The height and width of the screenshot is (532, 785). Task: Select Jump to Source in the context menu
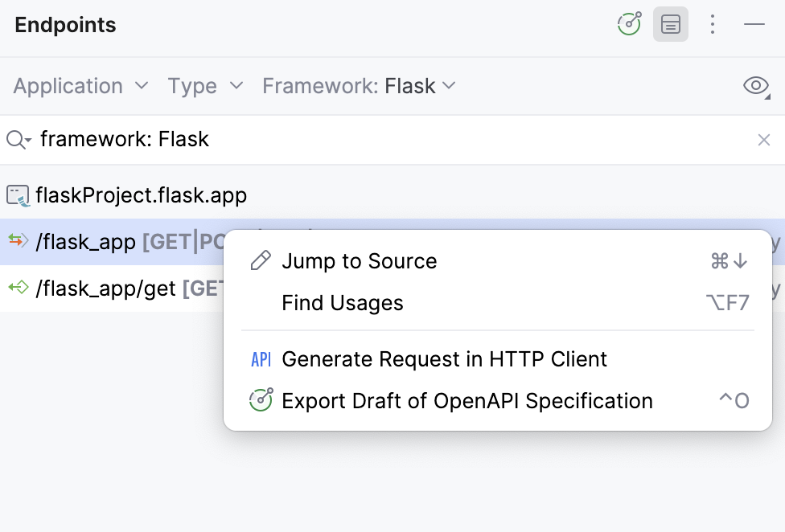click(x=359, y=260)
